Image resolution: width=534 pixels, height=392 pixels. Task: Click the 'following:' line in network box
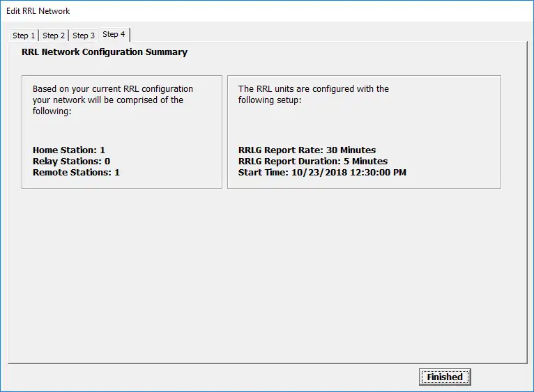pos(52,111)
